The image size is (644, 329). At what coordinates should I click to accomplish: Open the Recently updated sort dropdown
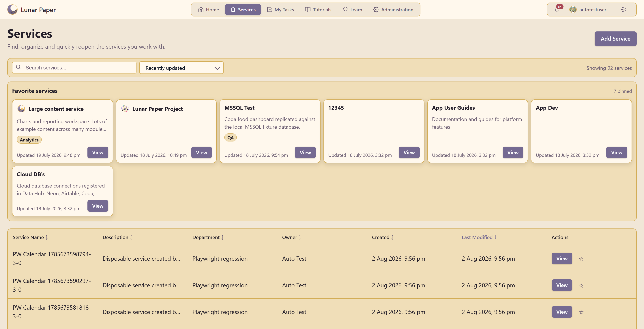pos(181,68)
